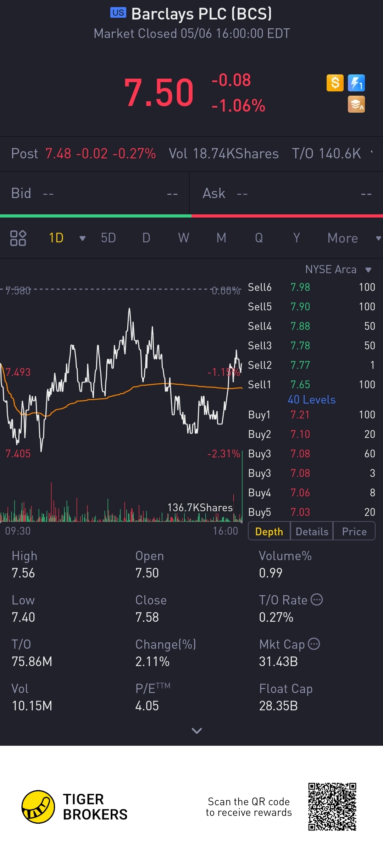Tap the Buy4 7.06 order row
383x868 pixels.
click(311, 493)
